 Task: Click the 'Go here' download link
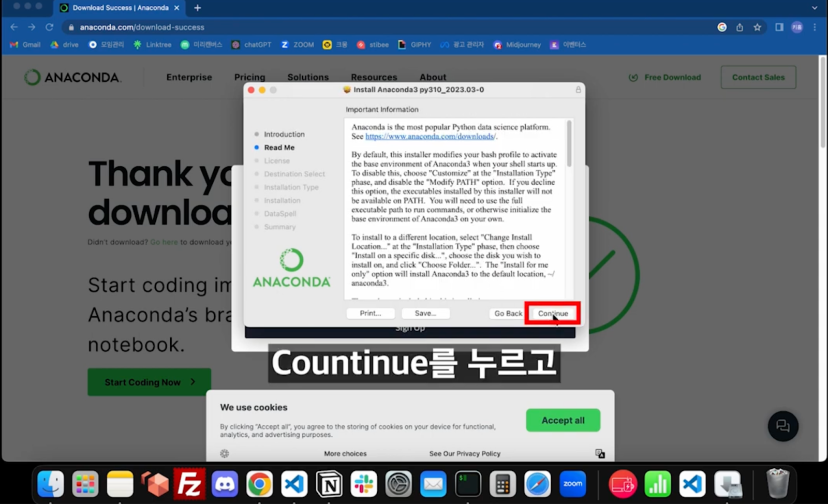coord(164,242)
